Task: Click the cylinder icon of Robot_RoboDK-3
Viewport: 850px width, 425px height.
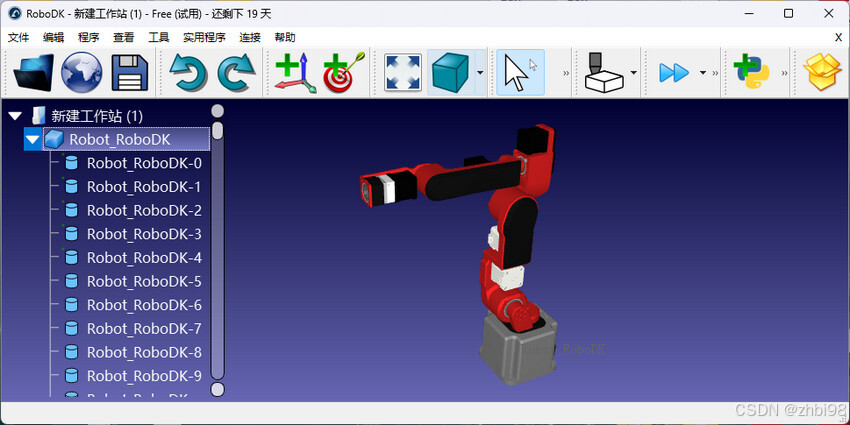Action: point(71,234)
